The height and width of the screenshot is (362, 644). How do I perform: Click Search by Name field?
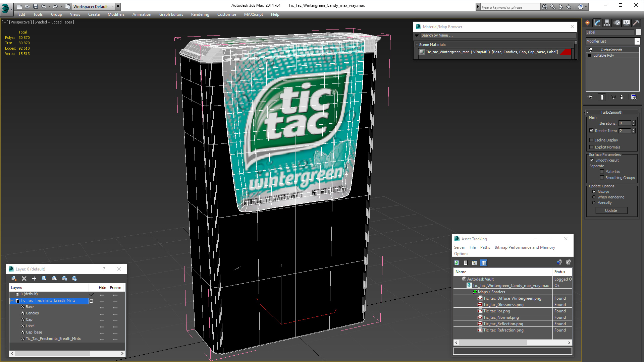click(498, 36)
